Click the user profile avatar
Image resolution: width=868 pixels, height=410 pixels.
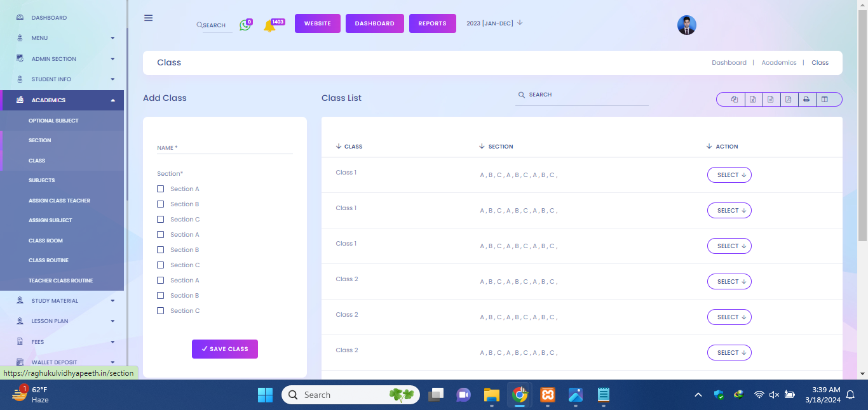[686, 25]
